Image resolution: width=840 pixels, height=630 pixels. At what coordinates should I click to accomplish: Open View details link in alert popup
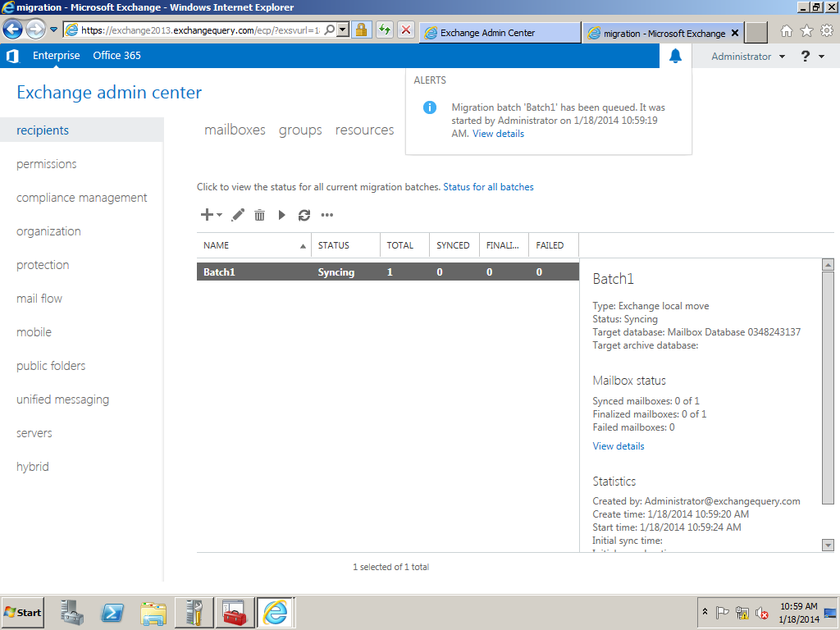(x=498, y=134)
